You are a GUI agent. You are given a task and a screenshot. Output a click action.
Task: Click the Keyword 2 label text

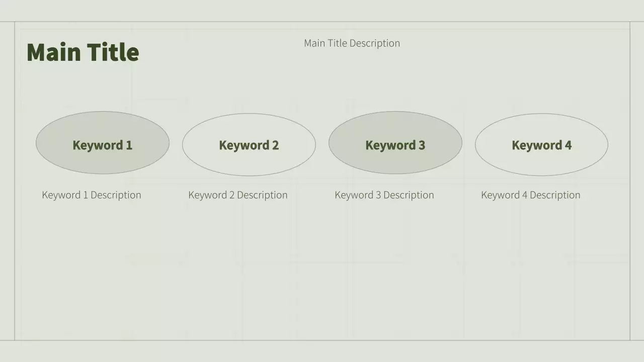coord(249,145)
